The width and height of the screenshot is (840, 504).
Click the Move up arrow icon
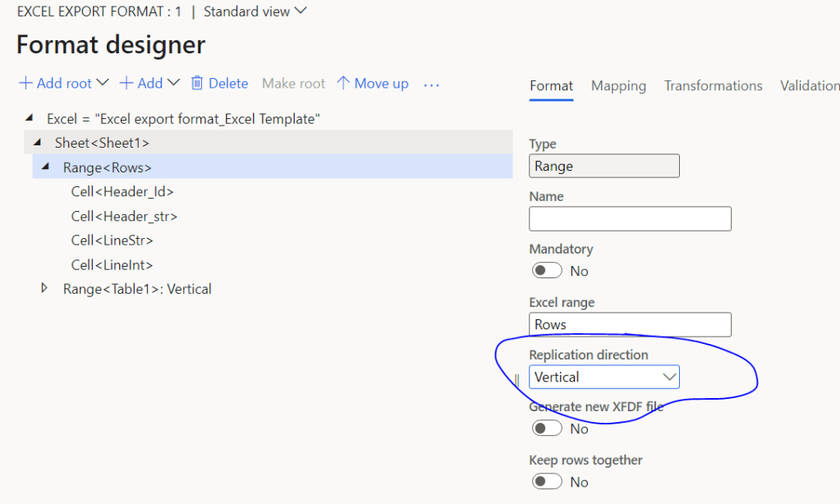point(343,84)
